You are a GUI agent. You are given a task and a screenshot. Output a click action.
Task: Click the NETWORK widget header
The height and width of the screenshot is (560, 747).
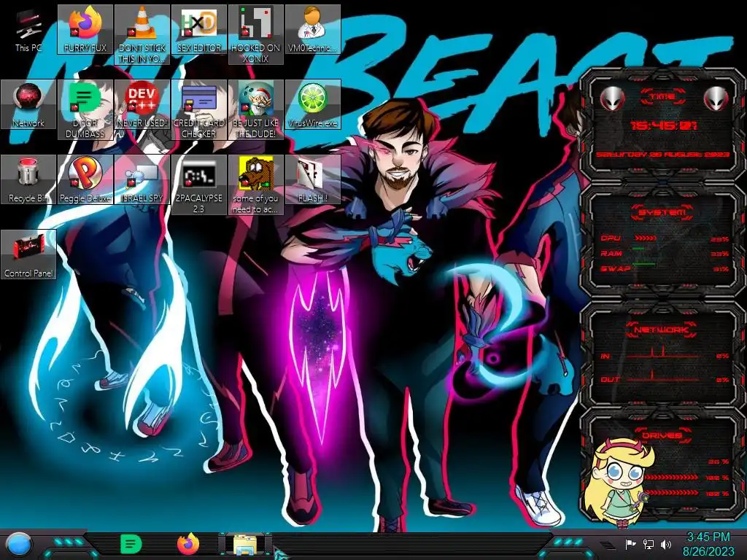coord(662,330)
